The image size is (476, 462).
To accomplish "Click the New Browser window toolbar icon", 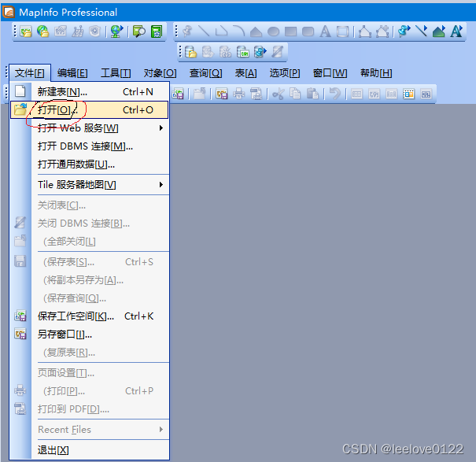I will [x=356, y=94].
